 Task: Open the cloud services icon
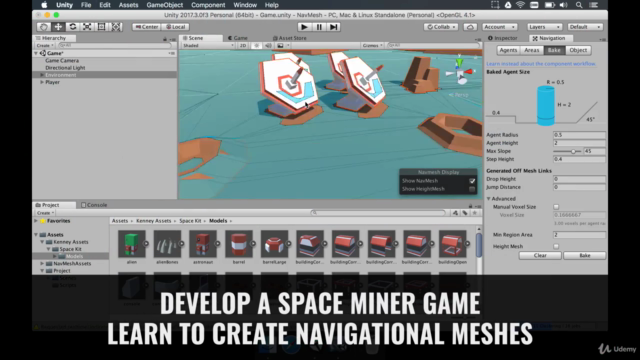point(470,27)
